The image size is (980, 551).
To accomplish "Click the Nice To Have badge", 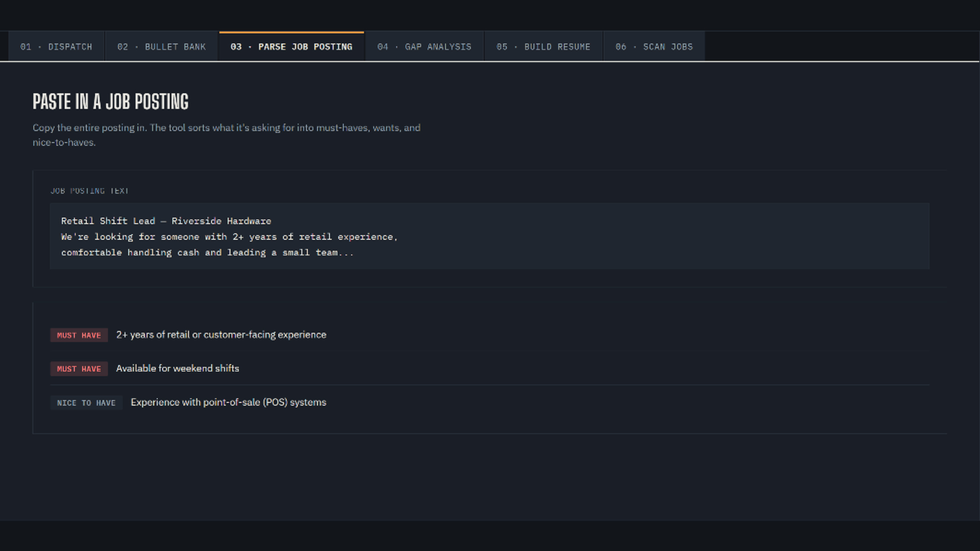I will click(x=86, y=403).
